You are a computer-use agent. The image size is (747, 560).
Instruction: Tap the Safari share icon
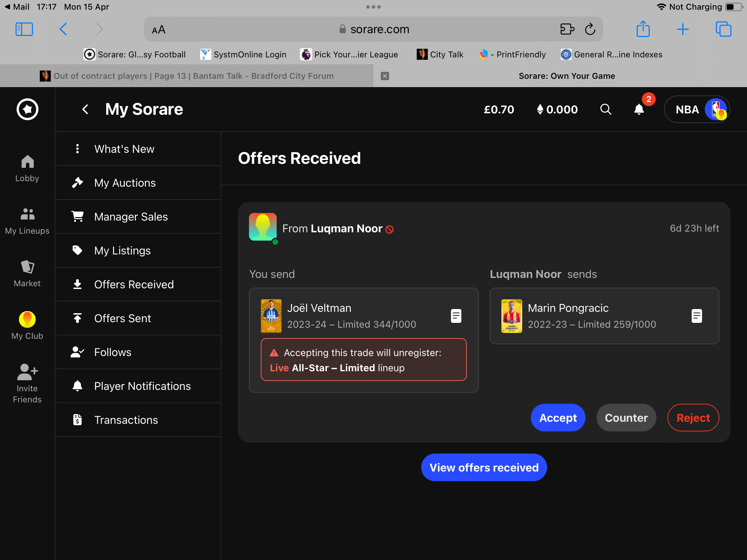point(643,29)
